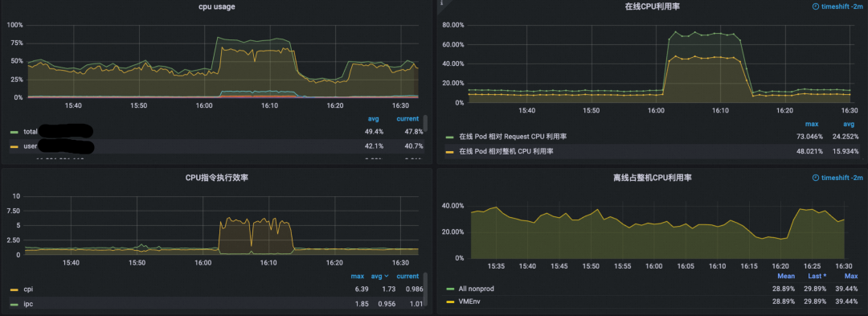Screen dimensions: 868x316
Task: Open color picker for All nonprod swatch
Action: [450, 289]
